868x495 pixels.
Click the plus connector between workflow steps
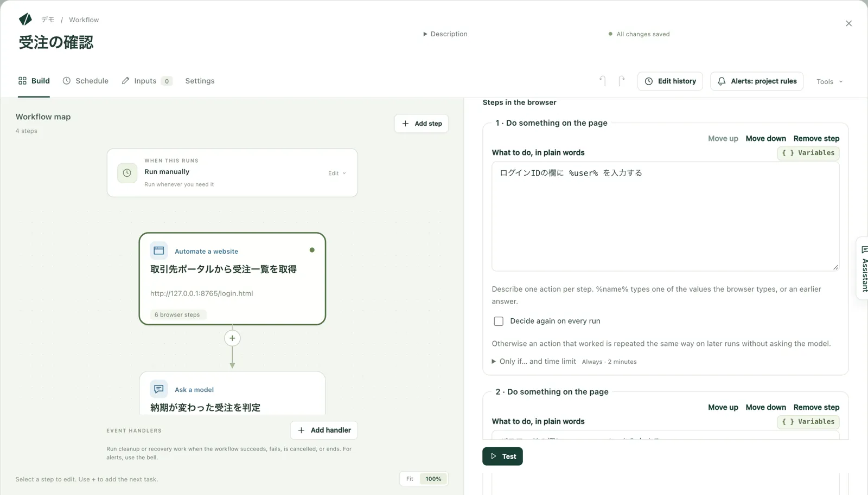232,338
